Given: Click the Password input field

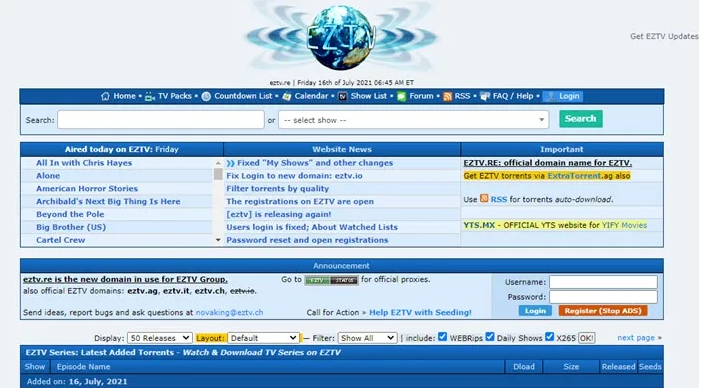Looking at the screenshot, I should [603, 297].
